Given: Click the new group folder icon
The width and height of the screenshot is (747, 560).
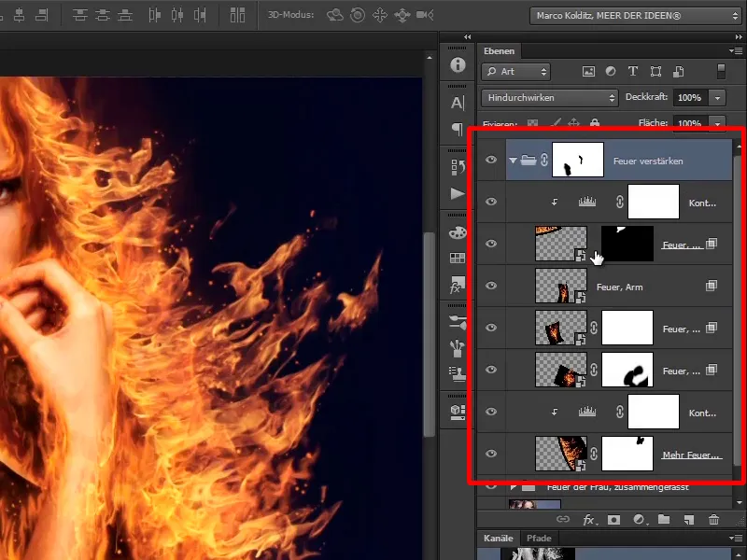Looking at the screenshot, I should (x=664, y=519).
